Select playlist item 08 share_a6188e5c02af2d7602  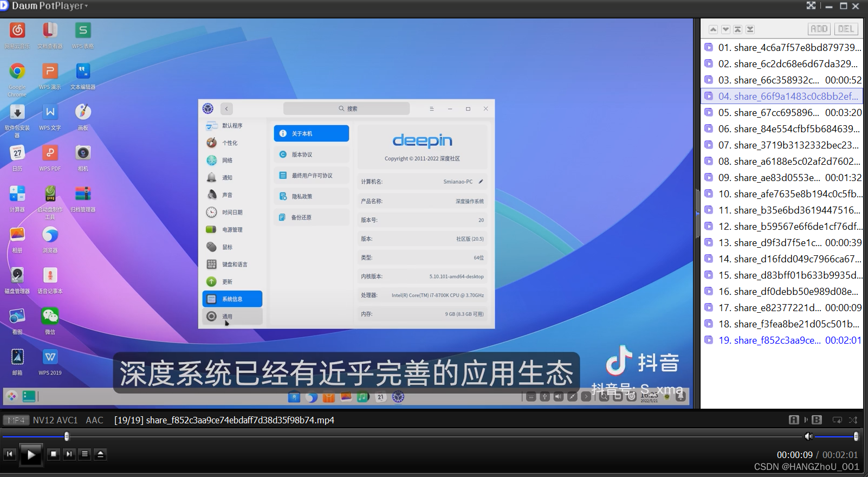[x=782, y=161]
